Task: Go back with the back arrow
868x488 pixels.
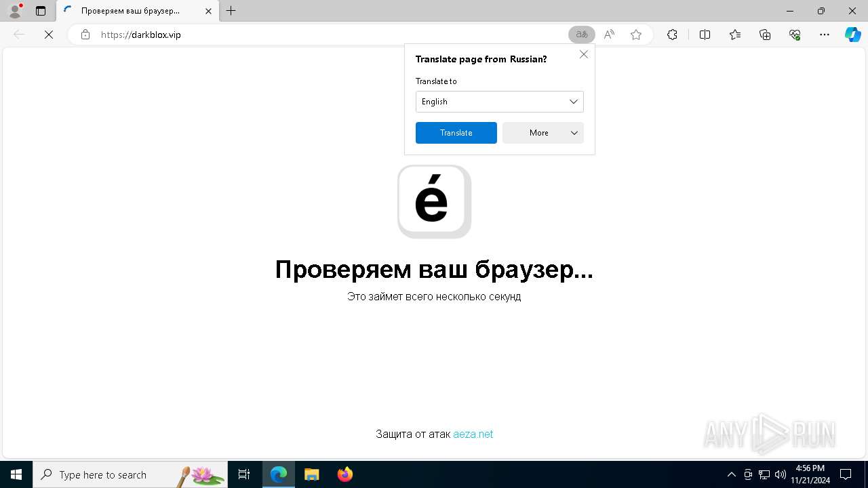Action: click(x=19, y=35)
